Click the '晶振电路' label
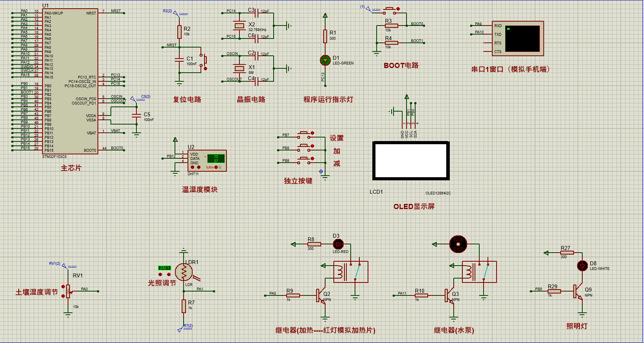This screenshot has width=644, height=343. 251,99
